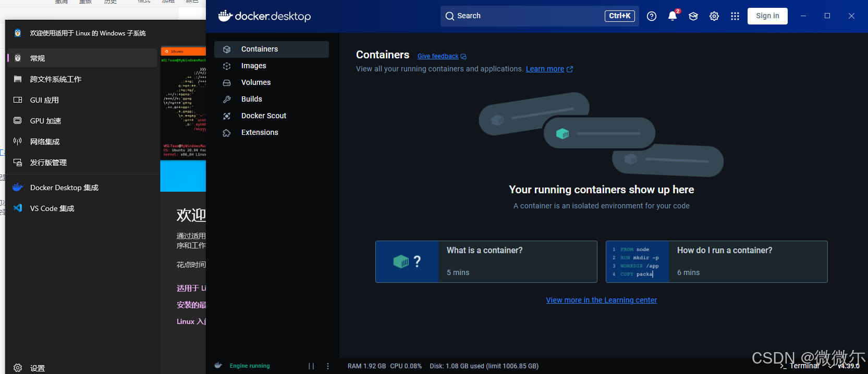This screenshot has width=868, height=374.
Task: Pause the Docker engine
Action: pos(311,366)
